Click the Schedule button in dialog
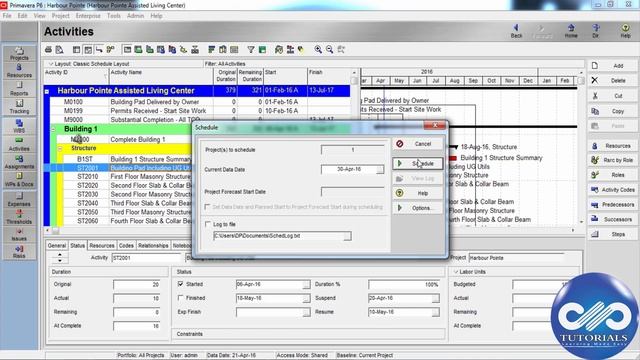 coord(418,163)
